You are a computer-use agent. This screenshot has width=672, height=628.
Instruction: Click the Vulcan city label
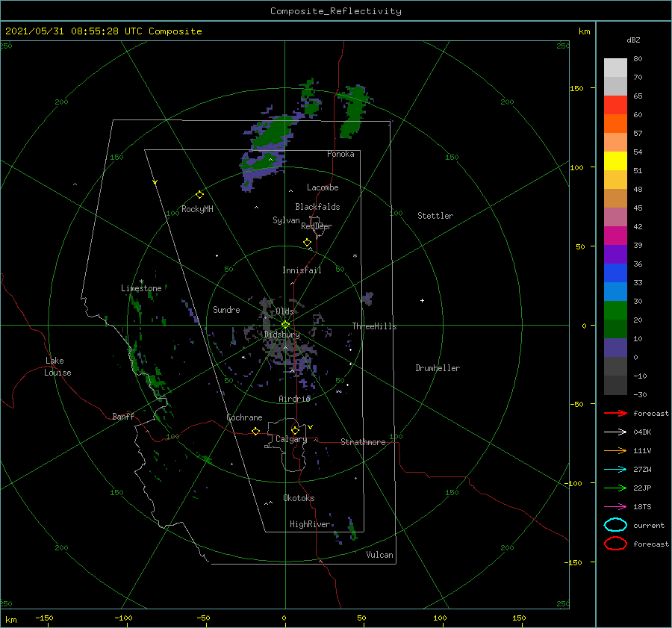(379, 555)
